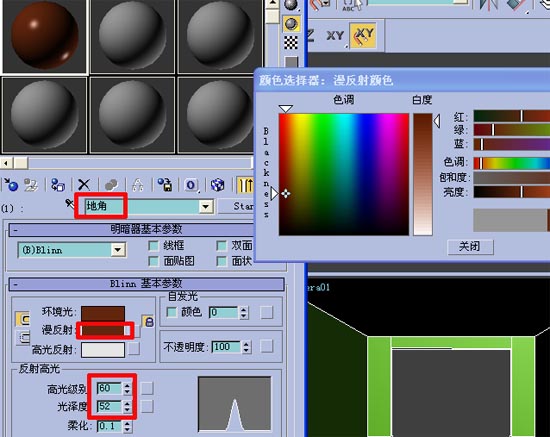Click the 高光级别 value field showing 60
This screenshot has height=437, width=550.
pos(110,388)
